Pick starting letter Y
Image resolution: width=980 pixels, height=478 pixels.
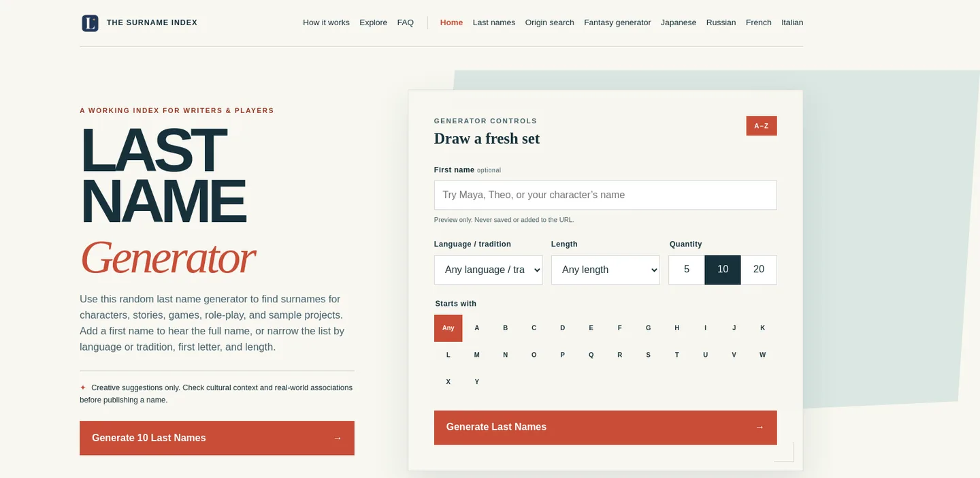[x=477, y=382]
